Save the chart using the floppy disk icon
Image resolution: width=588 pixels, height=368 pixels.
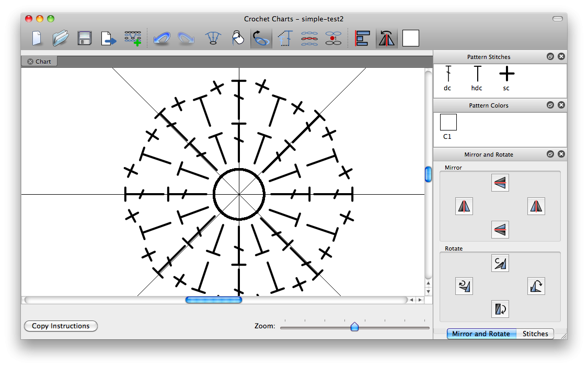(x=85, y=38)
